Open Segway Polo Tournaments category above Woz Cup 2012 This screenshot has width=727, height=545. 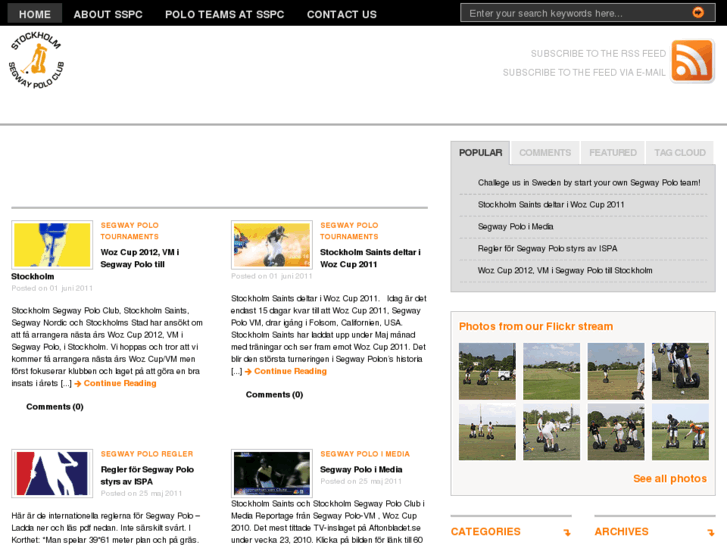[129, 231]
